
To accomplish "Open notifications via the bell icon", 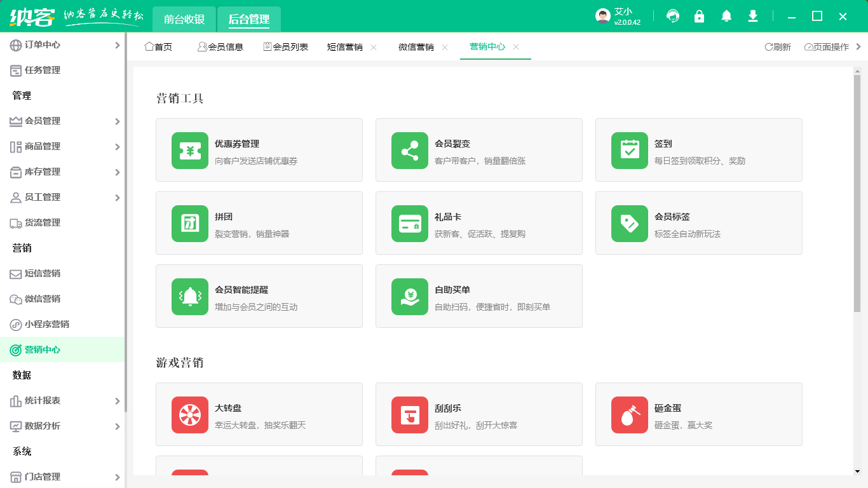I will coord(726,16).
